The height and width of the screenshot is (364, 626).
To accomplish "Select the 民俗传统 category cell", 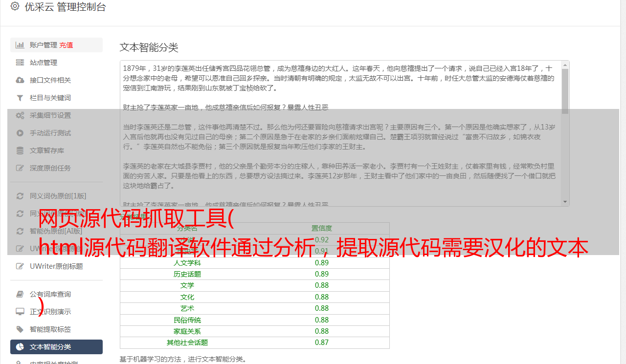I will click(187, 320).
